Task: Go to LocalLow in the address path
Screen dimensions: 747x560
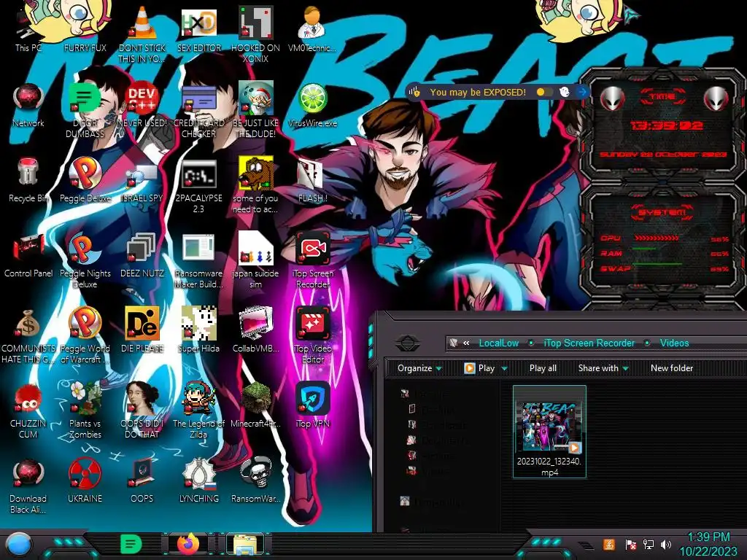Action: (499, 343)
